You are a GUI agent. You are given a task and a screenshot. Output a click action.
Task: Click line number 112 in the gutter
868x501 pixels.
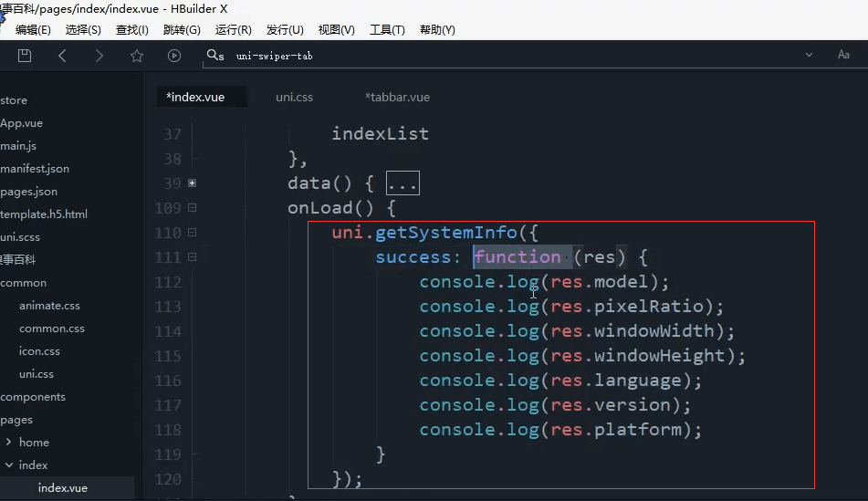click(168, 282)
